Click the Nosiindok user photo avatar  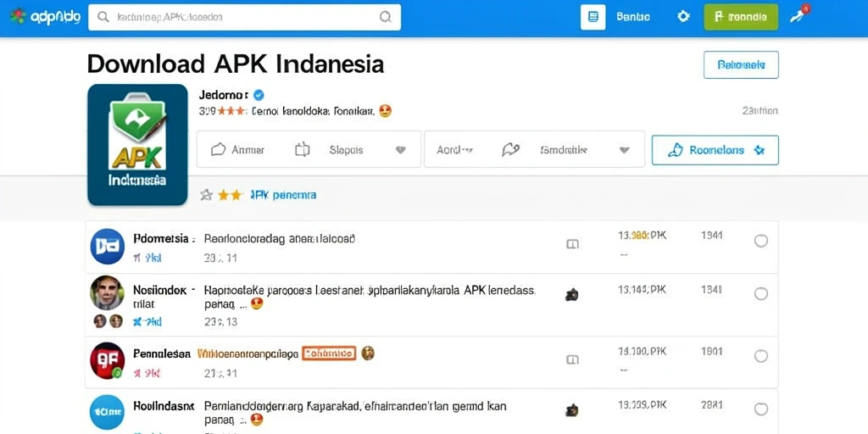click(x=108, y=292)
